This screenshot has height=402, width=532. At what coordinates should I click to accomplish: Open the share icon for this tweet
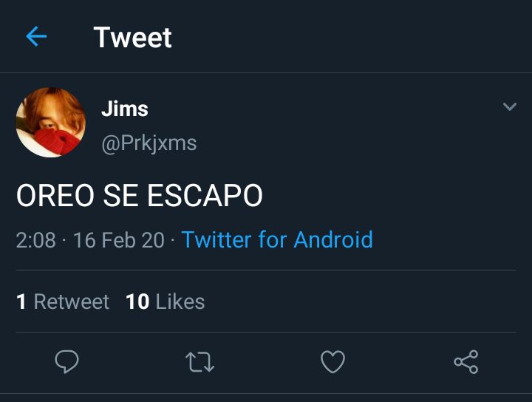(x=466, y=362)
